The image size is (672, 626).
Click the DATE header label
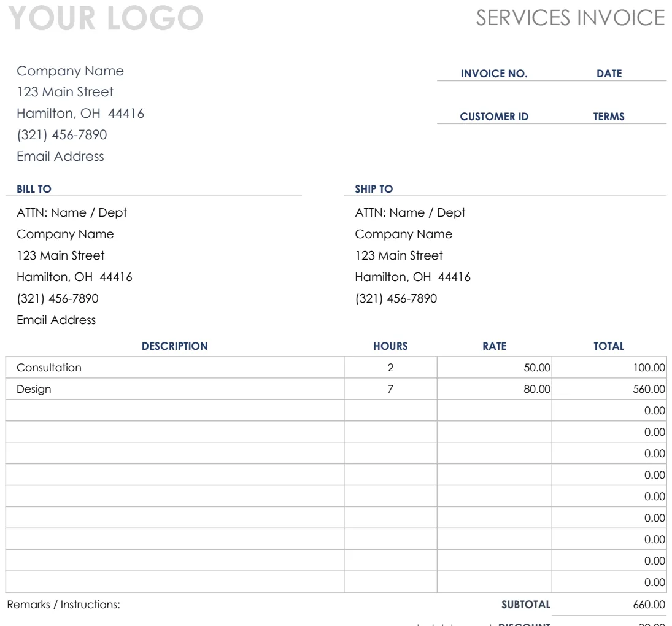pyautogui.click(x=609, y=74)
